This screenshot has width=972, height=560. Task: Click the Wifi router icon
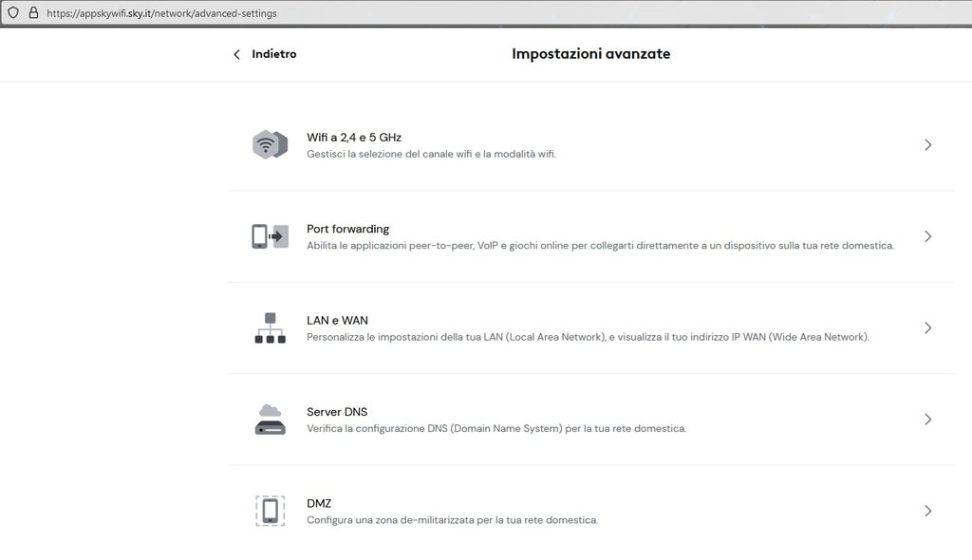(270, 145)
